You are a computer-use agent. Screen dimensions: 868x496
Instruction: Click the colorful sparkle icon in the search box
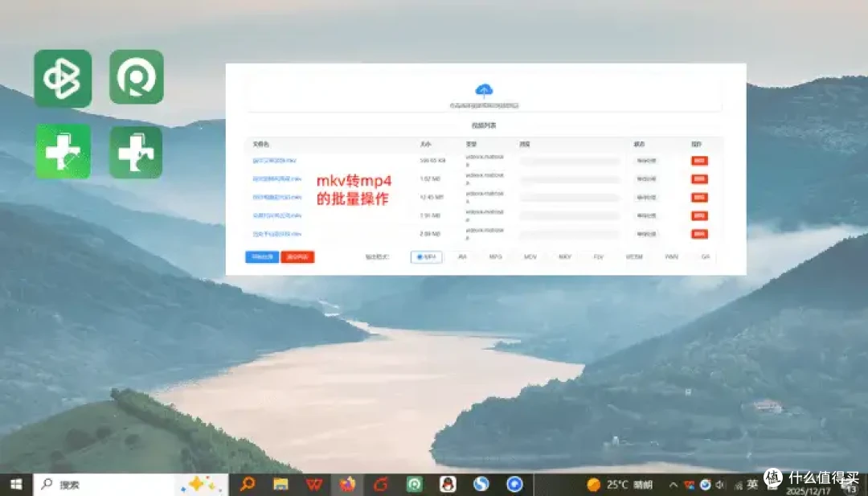[x=202, y=485]
